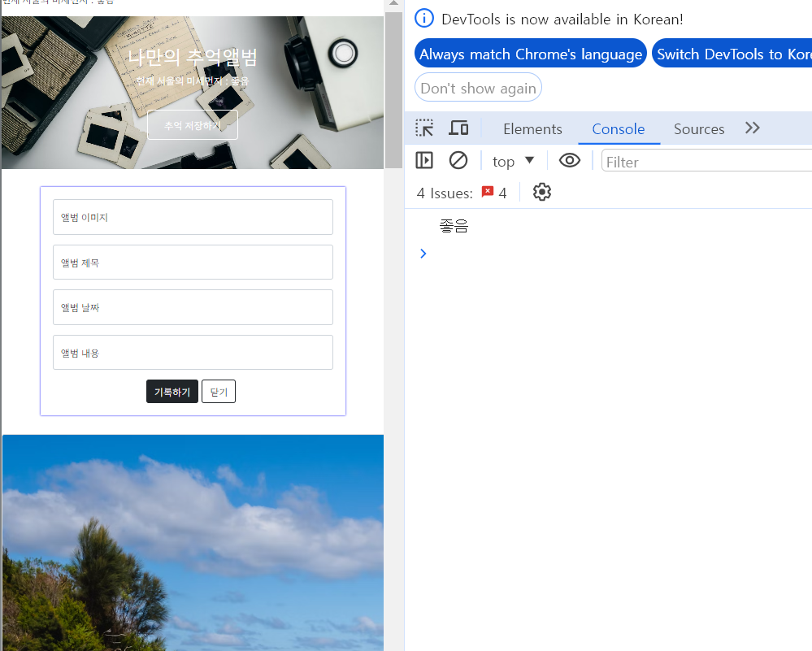Click the DevTools is now available in Korean text
This screenshot has height=651, width=812.
[x=562, y=20]
